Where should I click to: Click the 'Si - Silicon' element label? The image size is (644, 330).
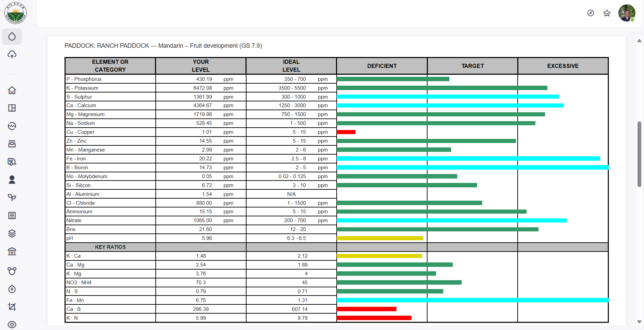click(79, 185)
